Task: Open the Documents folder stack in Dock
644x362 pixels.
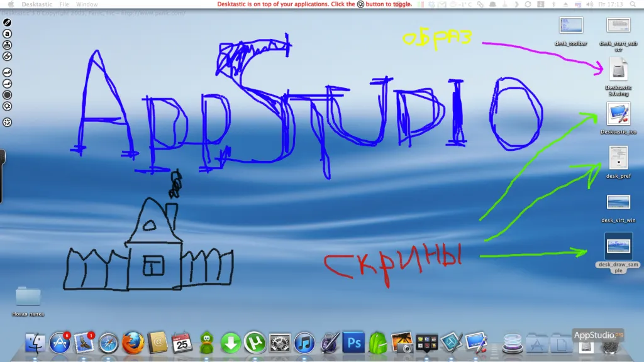Action: pyautogui.click(x=562, y=343)
